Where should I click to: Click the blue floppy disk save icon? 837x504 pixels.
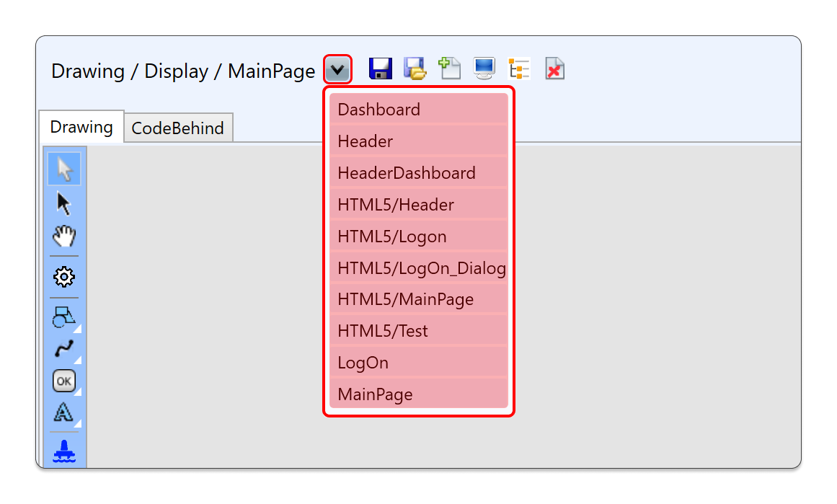[380, 68]
